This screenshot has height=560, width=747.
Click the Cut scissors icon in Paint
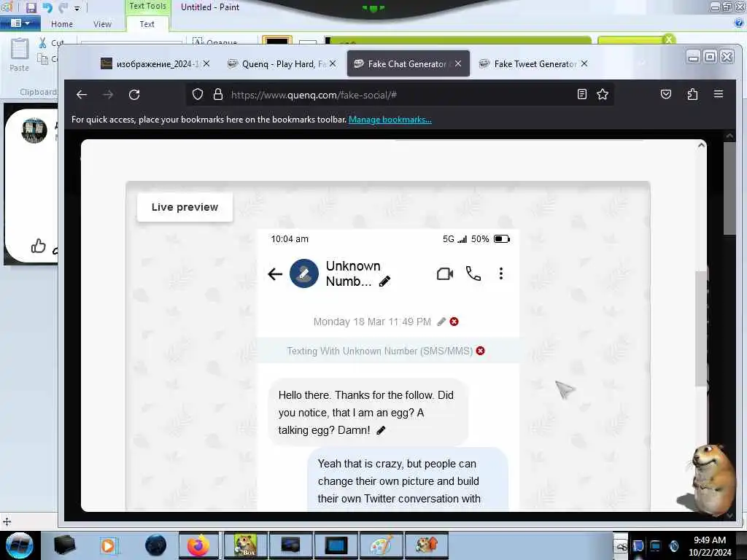click(x=43, y=43)
